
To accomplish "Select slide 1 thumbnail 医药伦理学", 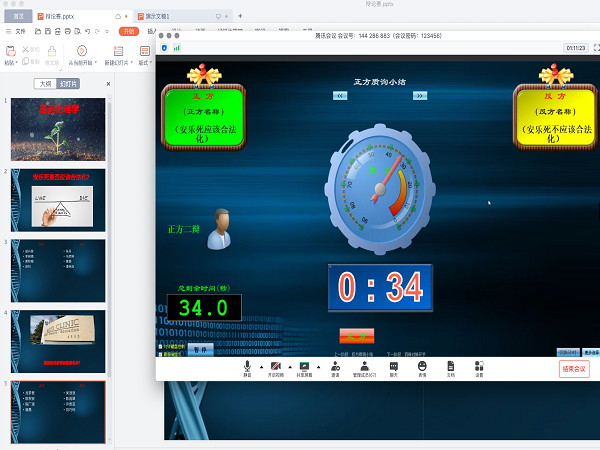I will 58,129.
